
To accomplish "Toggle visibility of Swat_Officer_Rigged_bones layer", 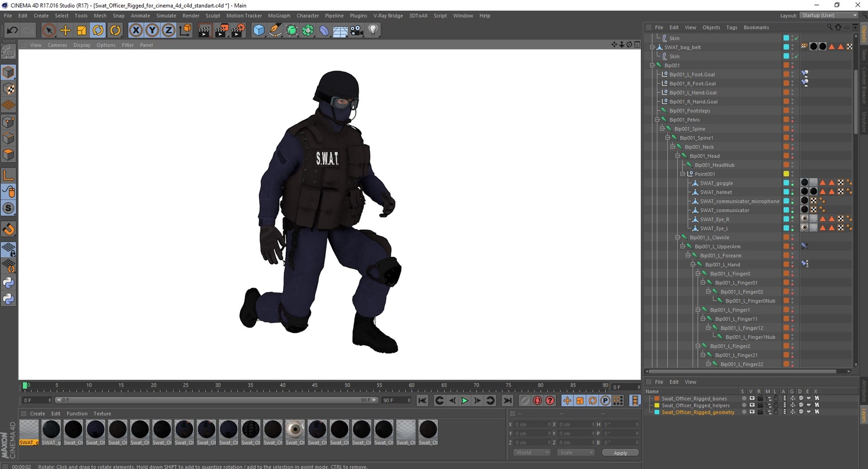I will pyautogui.click(x=752, y=398).
